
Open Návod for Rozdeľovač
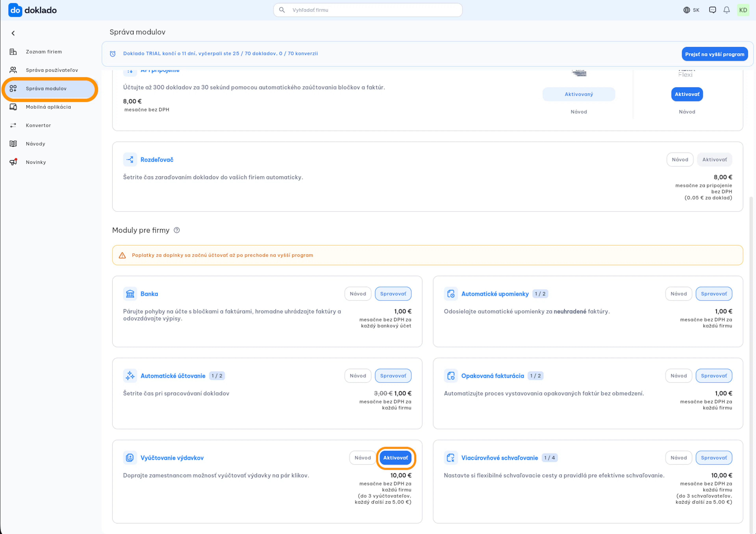click(680, 160)
